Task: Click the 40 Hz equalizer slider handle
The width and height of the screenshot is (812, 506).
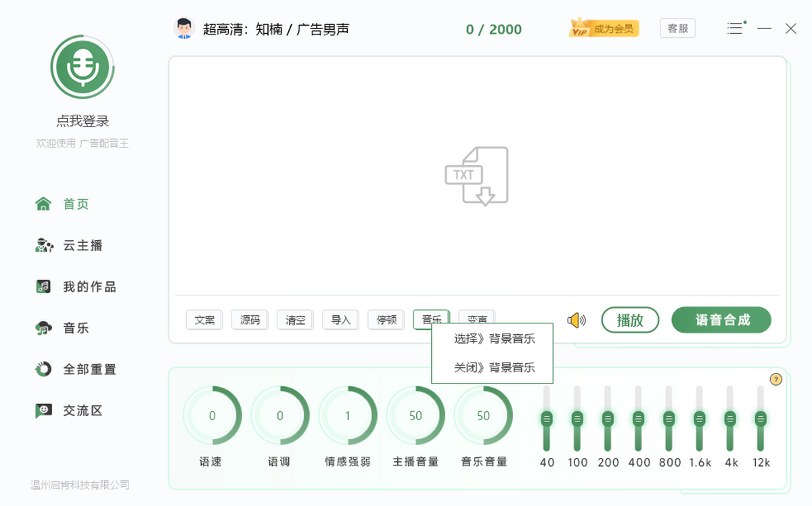Action: pyautogui.click(x=547, y=419)
